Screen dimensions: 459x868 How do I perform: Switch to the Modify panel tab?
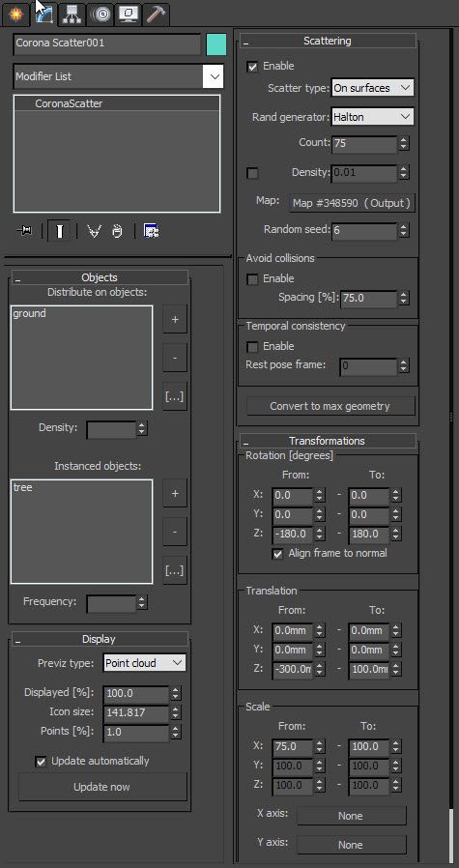(x=43, y=14)
